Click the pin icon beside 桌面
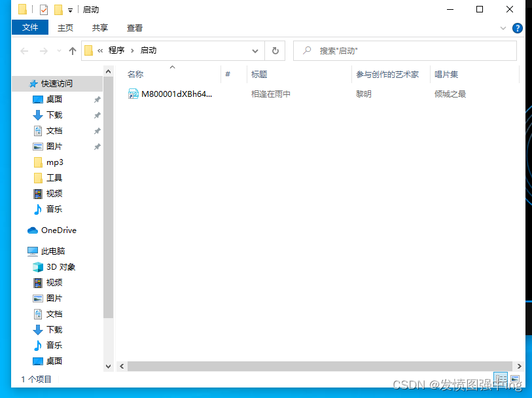 97,99
